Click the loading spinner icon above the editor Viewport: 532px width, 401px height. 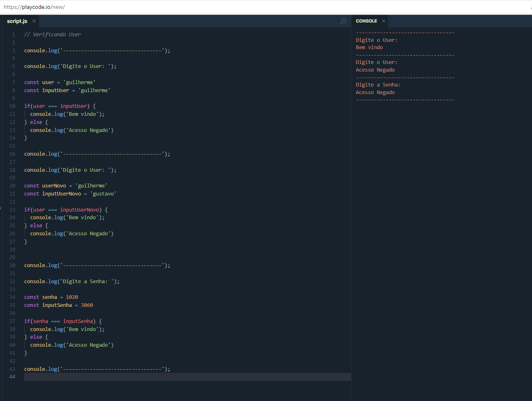343,21
